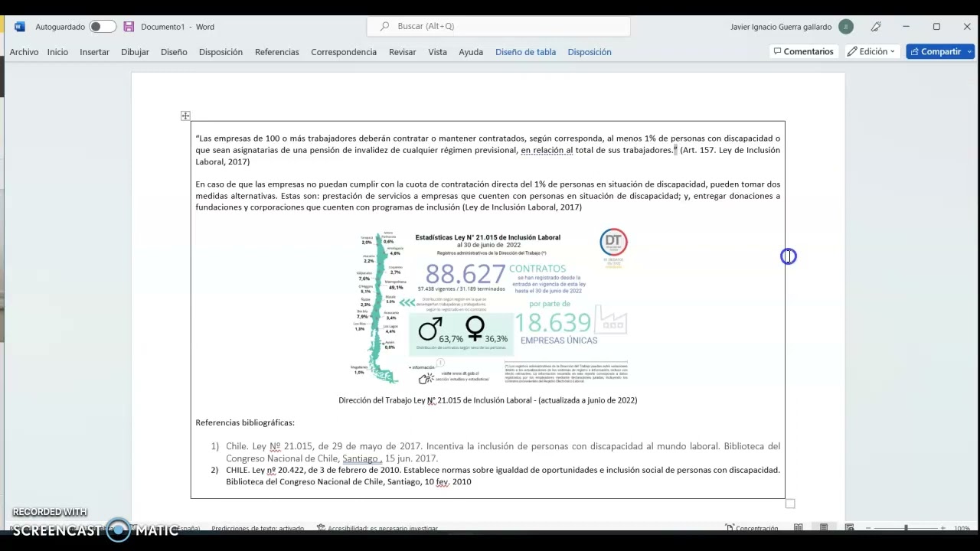980x551 pixels.
Task: Click the 'Referencias bibliográficas:' heading
Action: pyautogui.click(x=245, y=422)
